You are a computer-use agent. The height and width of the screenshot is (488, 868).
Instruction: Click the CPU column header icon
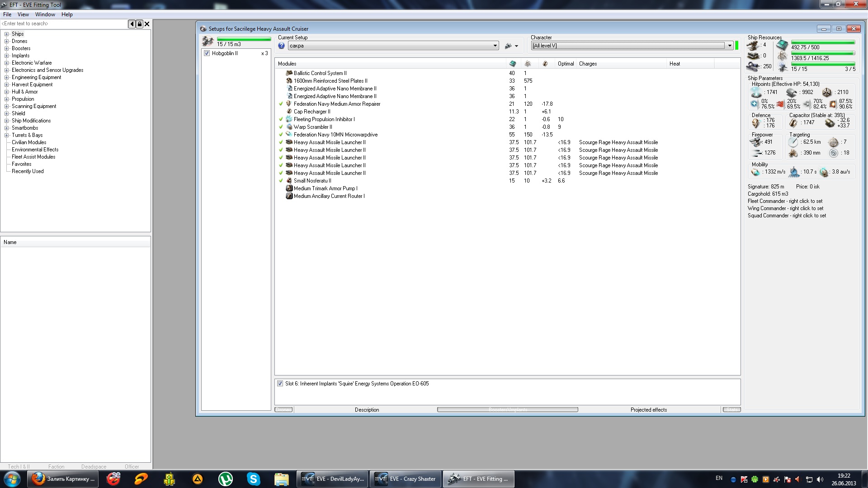[513, 64]
